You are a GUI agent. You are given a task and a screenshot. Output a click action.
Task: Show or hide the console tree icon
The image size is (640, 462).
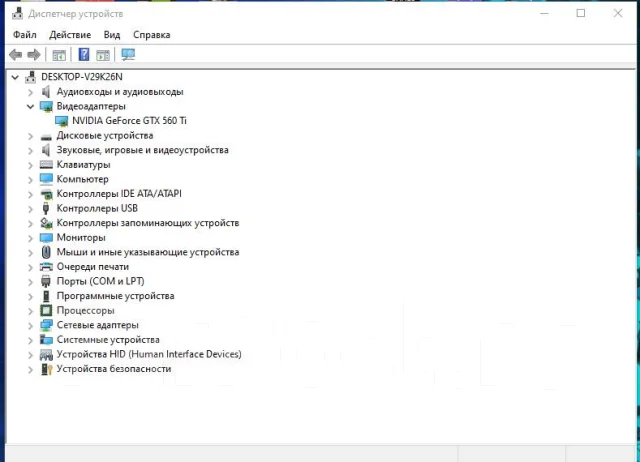pos(59,55)
